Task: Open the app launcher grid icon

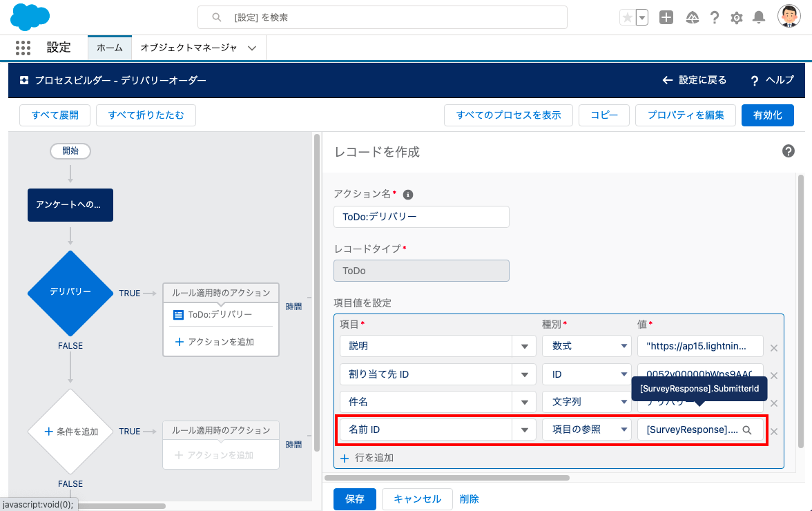Action: (23, 48)
